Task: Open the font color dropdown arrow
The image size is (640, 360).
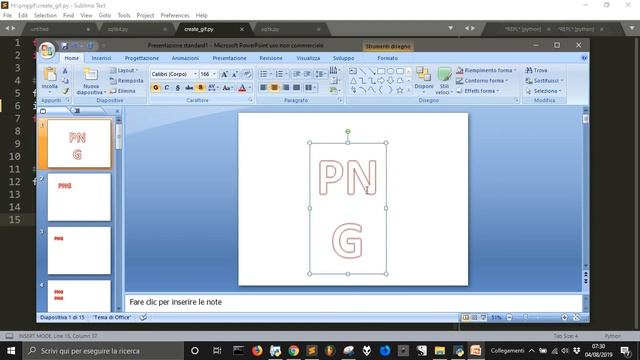Action: click(x=249, y=88)
